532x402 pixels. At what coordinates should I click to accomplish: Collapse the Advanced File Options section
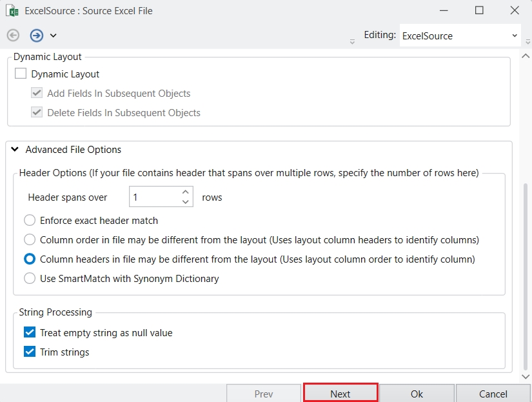pyautogui.click(x=15, y=150)
